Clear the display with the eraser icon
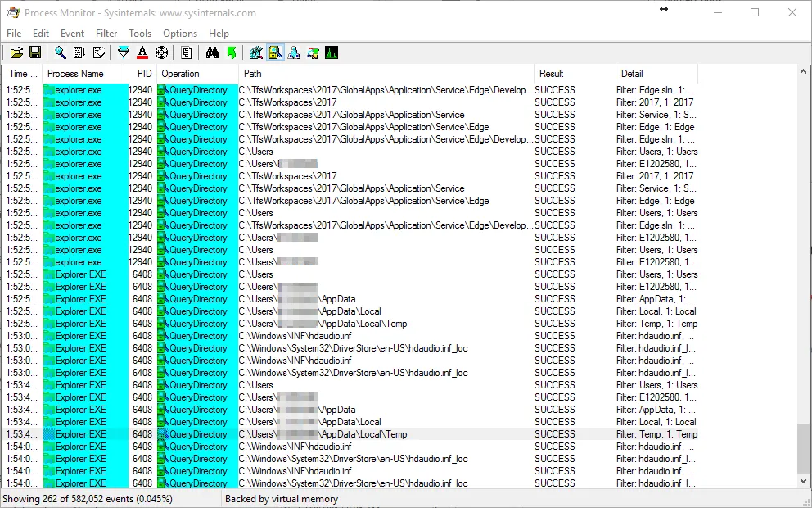812x508 pixels. [x=98, y=52]
